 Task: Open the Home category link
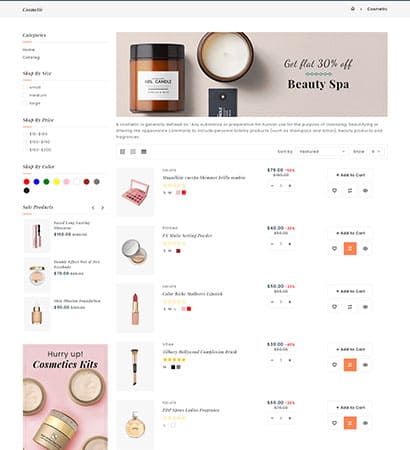point(29,50)
